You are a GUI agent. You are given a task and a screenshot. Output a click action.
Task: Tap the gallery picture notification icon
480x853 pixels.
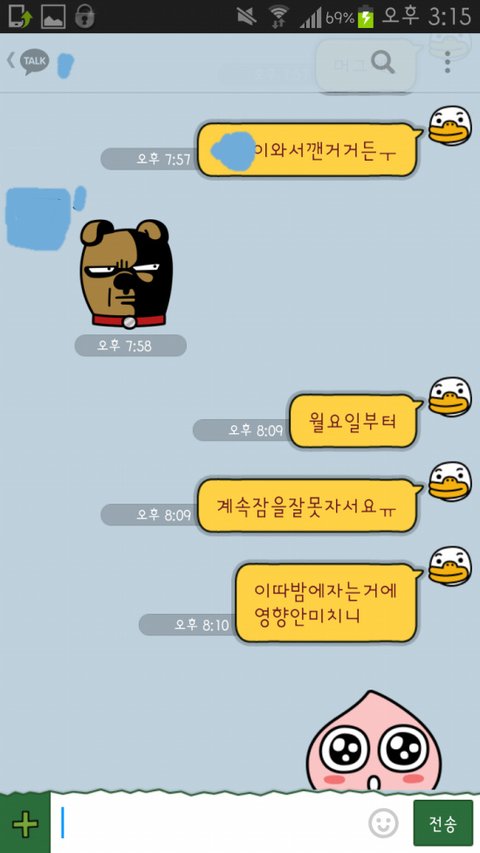pos(53,16)
